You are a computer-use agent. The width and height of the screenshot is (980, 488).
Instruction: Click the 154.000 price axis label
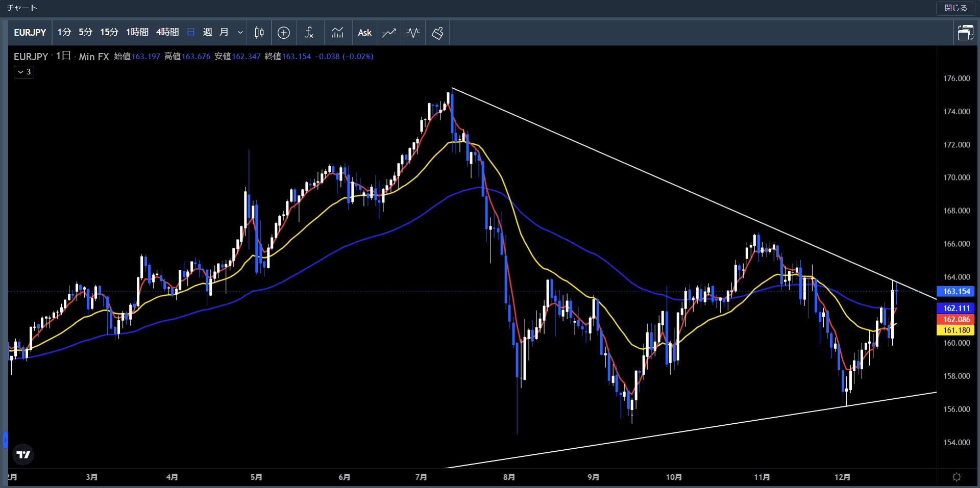[x=957, y=442]
